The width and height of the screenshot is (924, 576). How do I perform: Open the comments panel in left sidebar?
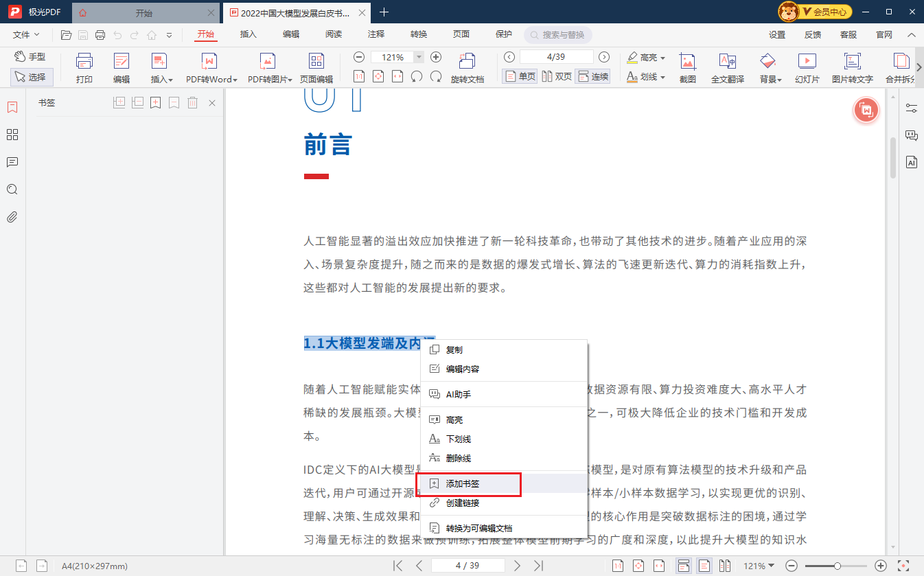click(x=12, y=162)
